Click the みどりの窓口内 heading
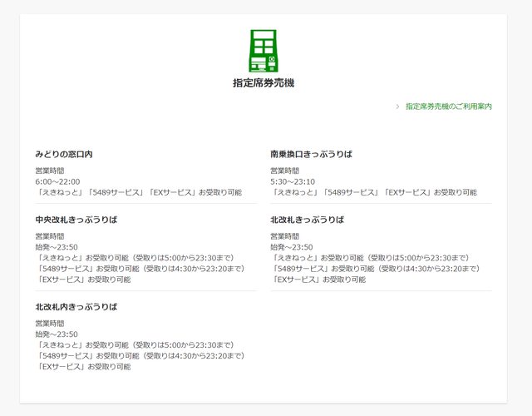The width and height of the screenshot is (532, 416). point(63,154)
